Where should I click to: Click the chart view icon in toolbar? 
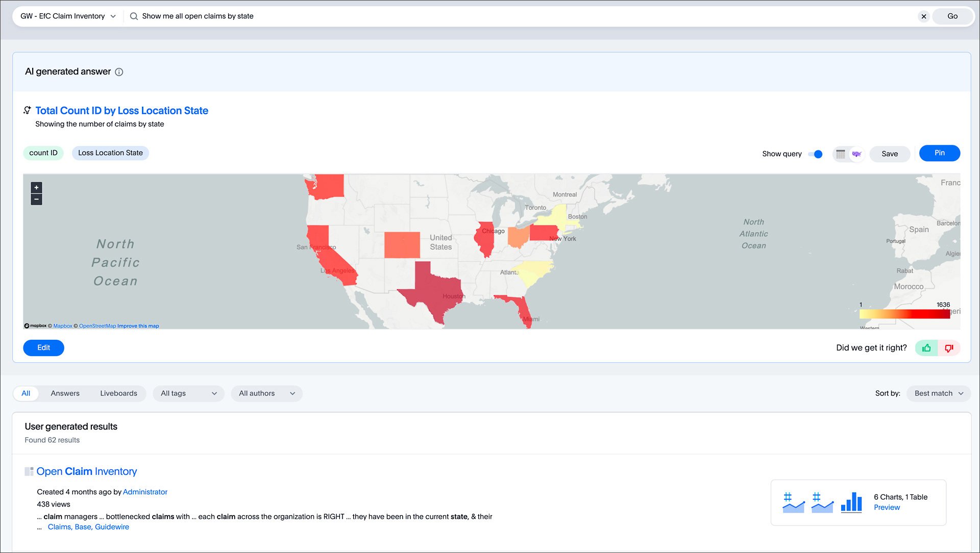pos(856,154)
